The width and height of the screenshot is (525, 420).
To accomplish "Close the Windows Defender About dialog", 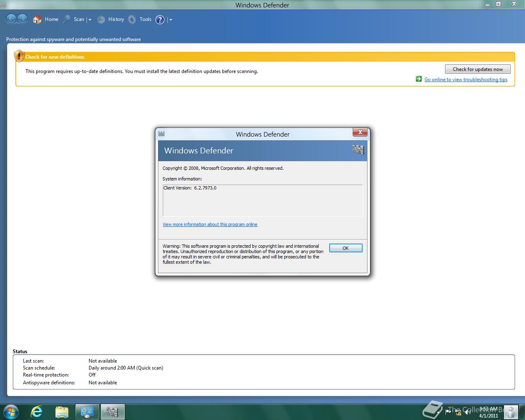I will pos(360,132).
